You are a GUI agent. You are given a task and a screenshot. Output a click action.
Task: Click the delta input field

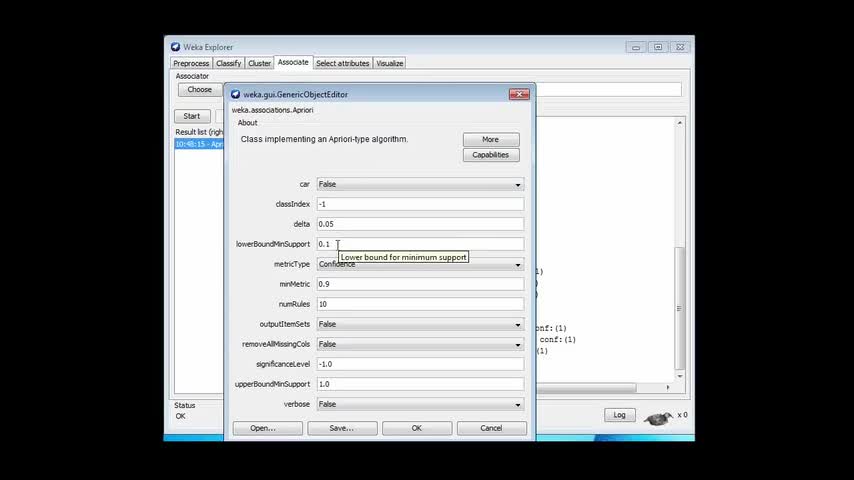click(x=420, y=224)
